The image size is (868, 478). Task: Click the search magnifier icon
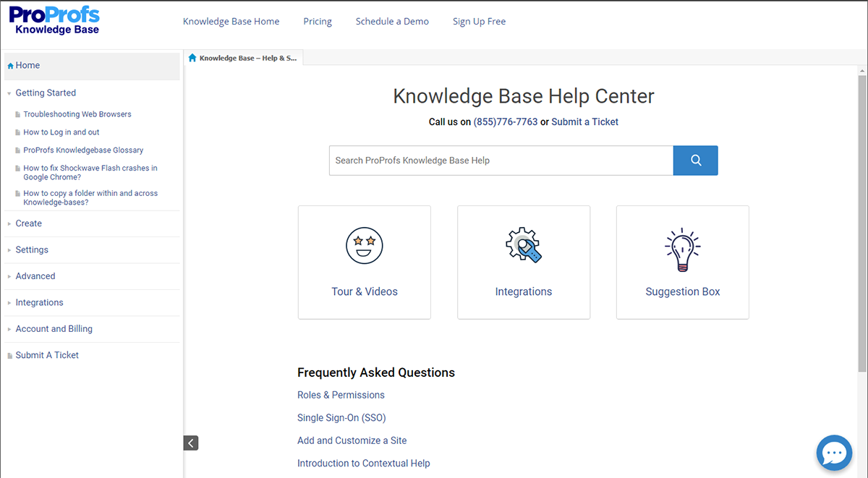695,160
